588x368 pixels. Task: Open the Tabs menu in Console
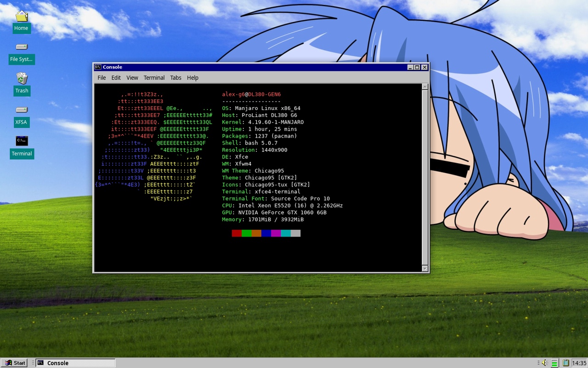[x=175, y=78]
